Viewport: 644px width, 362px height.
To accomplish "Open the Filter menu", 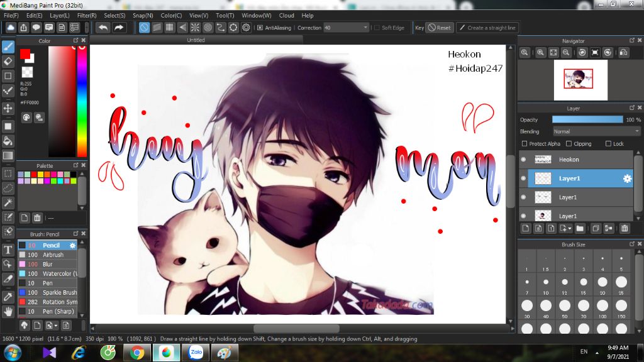I will coord(87,16).
